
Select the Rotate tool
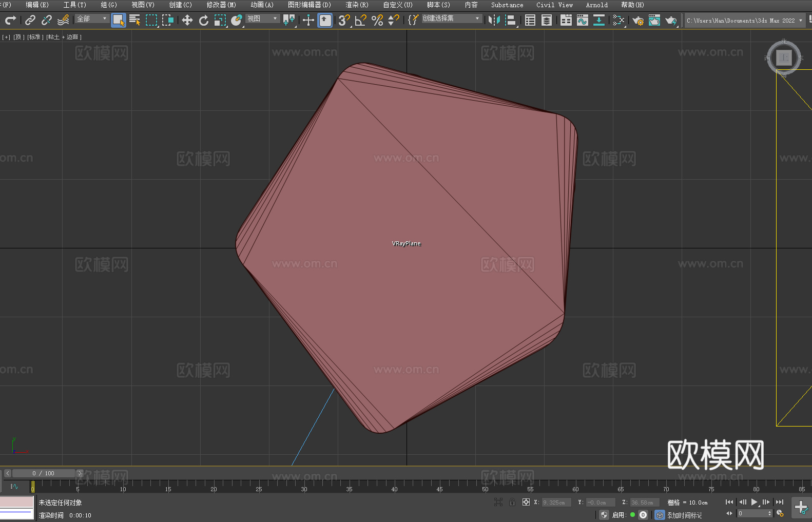pyautogui.click(x=204, y=20)
